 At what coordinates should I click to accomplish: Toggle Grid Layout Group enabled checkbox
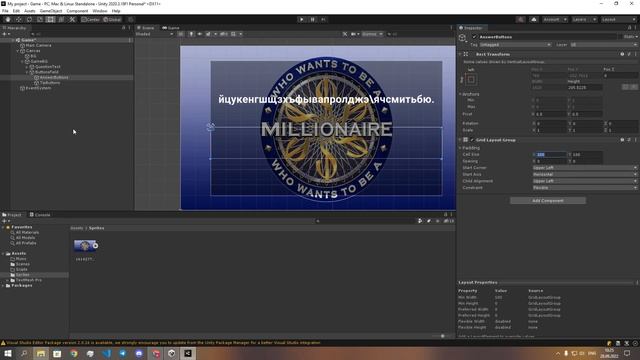[x=472, y=140]
